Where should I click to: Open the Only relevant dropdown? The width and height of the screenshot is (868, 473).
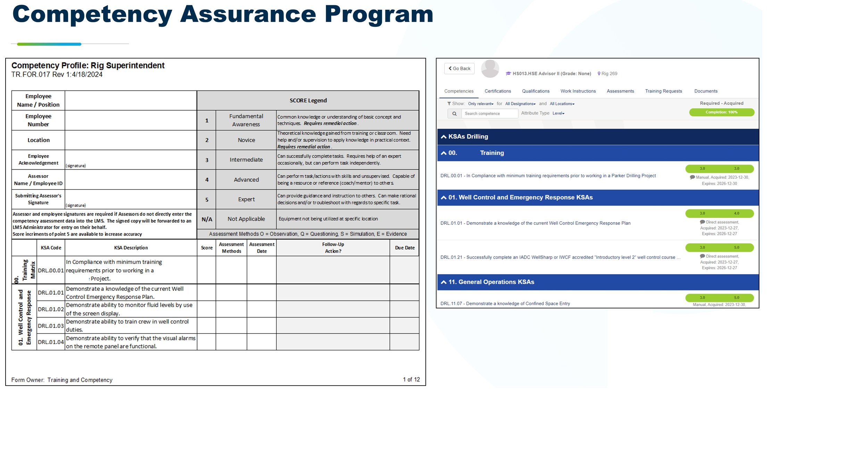tap(481, 104)
